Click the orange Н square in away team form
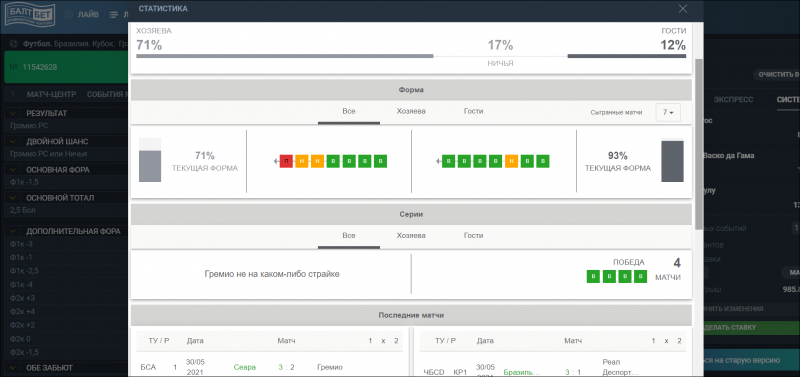The width and height of the screenshot is (800, 377). point(511,161)
